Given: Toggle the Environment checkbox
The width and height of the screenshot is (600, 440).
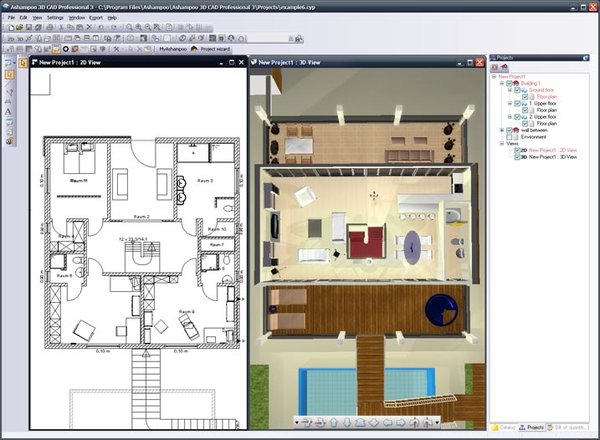Looking at the screenshot, I should 510,136.
